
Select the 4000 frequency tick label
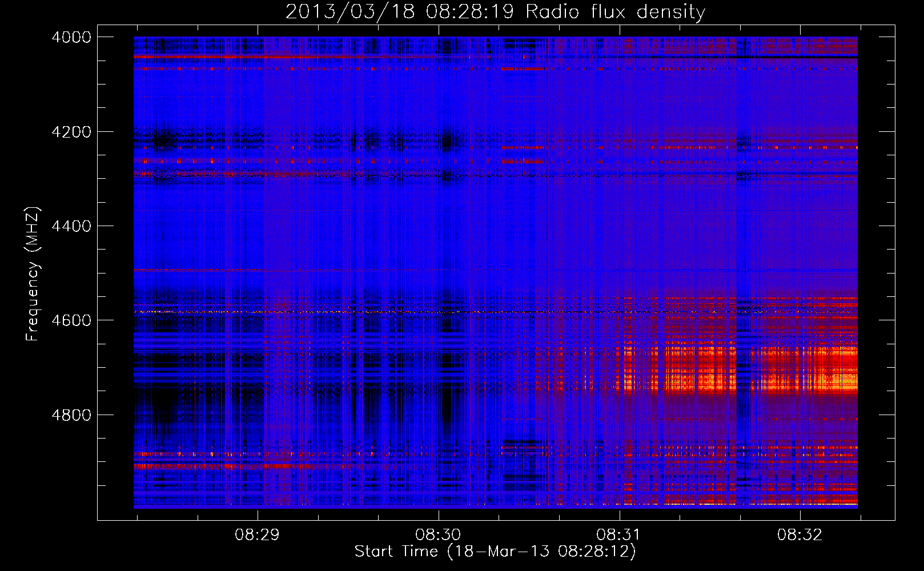(x=71, y=37)
